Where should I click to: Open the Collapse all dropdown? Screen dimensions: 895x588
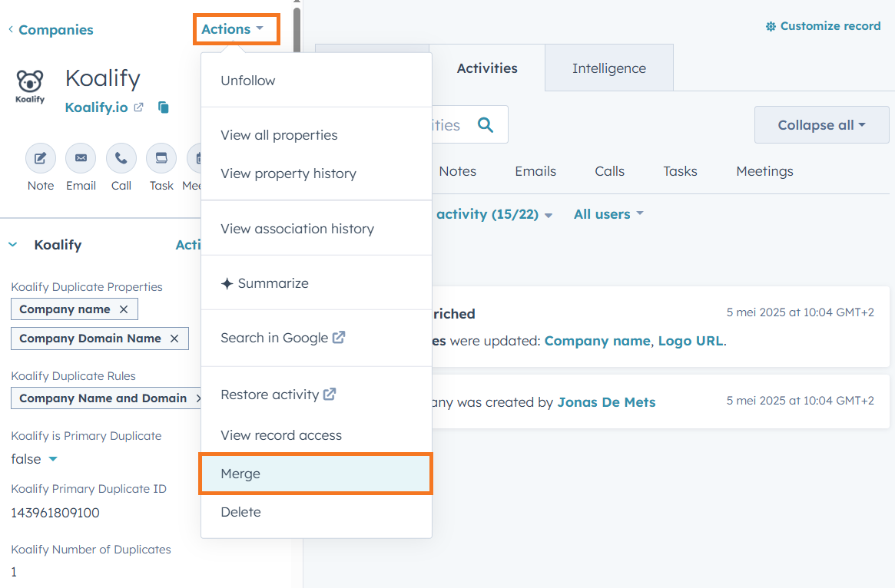pyautogui.click(x=821, y=124)
